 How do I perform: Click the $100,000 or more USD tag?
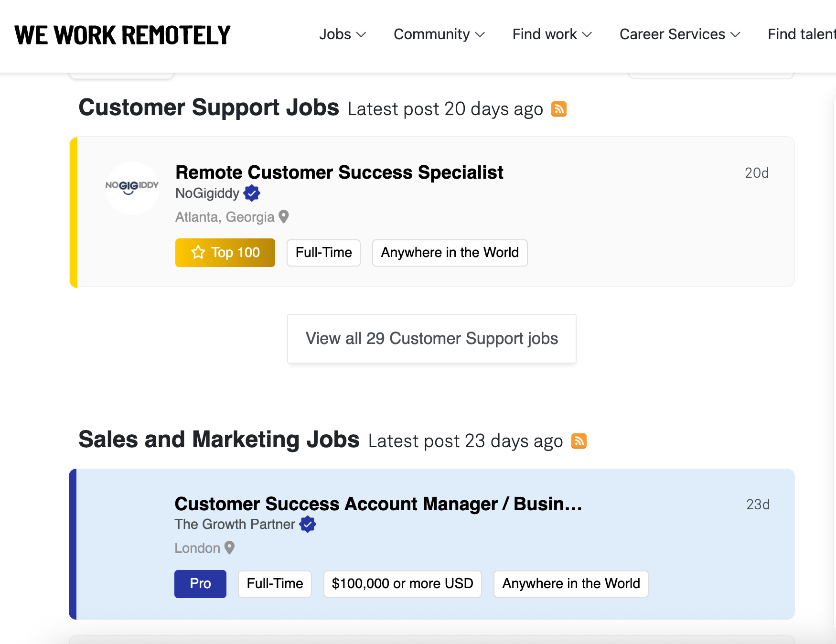point(402,584)
